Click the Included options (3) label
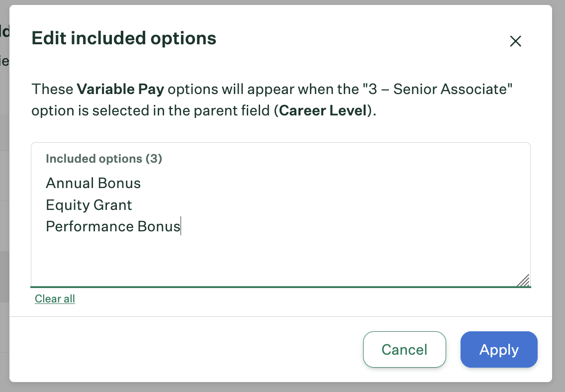 tap(104, 159)
